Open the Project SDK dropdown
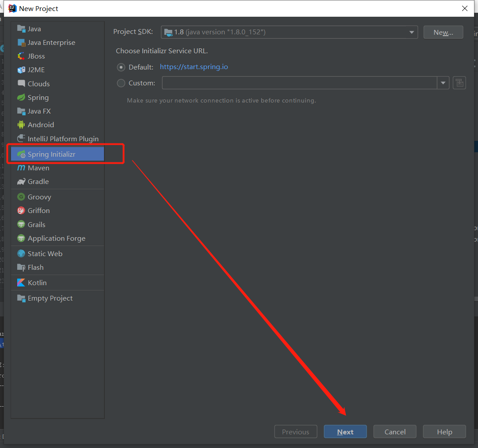Image resolution: width=478 pixels, height=448 pixels. (x=289, y=32)
